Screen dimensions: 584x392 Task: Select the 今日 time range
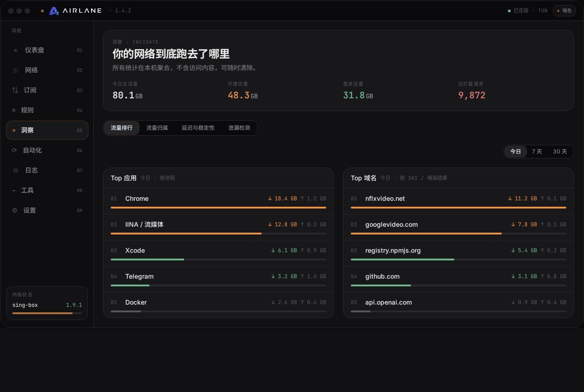pos(516,152)
